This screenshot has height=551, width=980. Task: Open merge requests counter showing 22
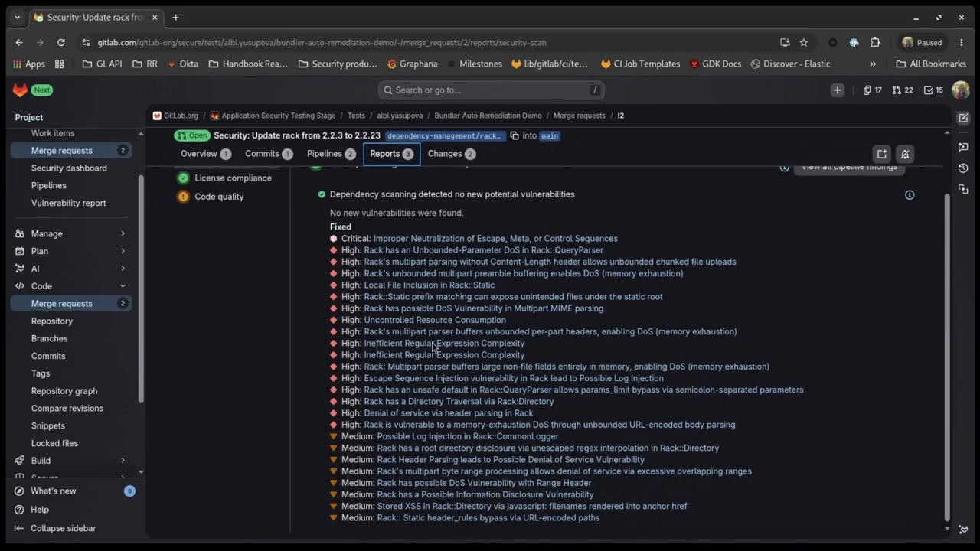[x=902, y=90]
